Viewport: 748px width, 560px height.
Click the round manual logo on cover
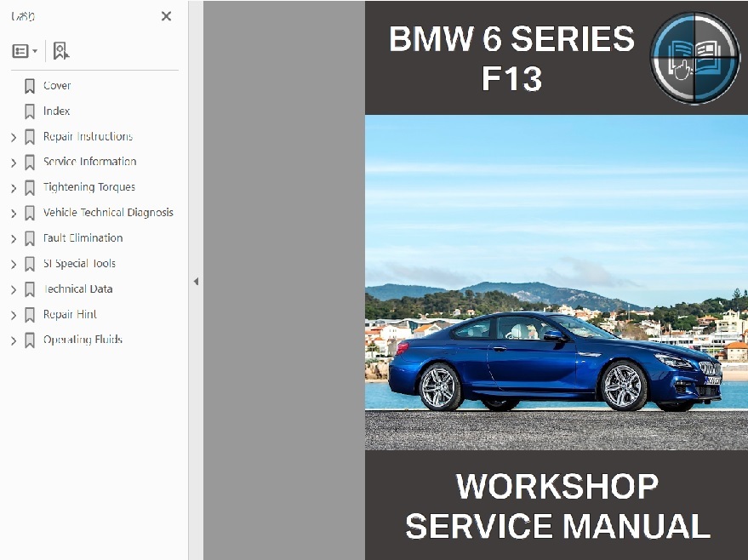(x=694, y=58)
